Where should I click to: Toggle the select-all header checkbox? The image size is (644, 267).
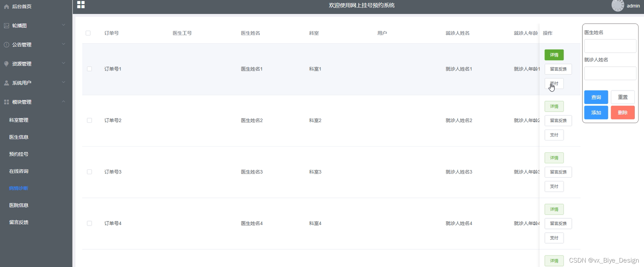[88, 33]
